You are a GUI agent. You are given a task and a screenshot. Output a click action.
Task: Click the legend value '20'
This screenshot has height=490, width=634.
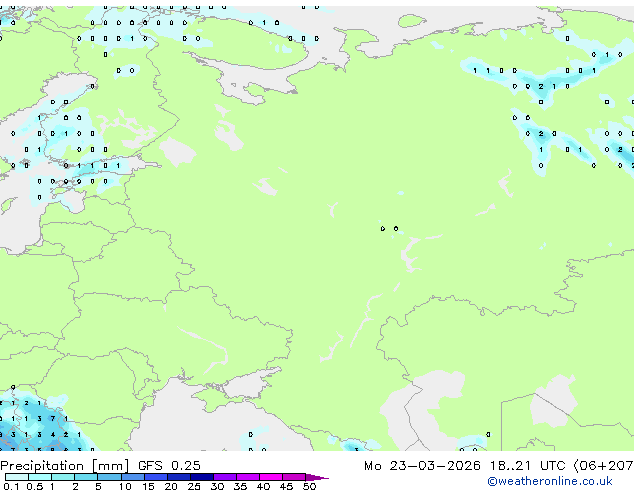[x=171, y=486]
